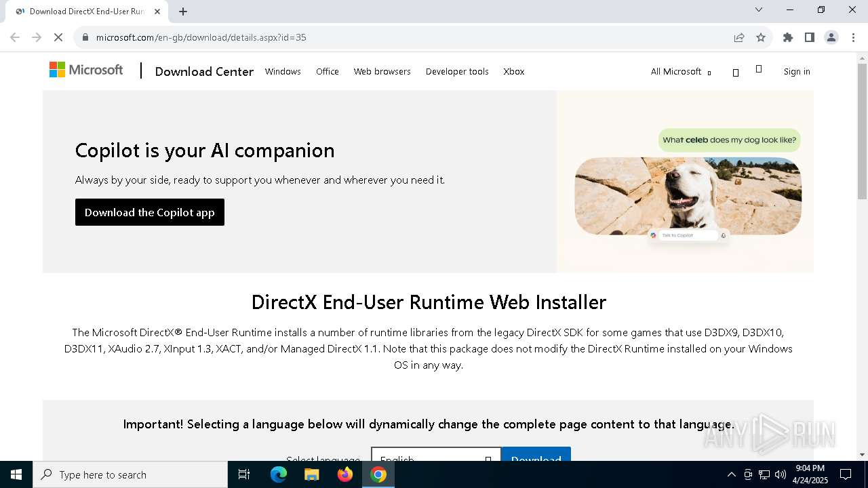Open notification center icon
This screenshot has height=488, width=868.
coord(846,474)
